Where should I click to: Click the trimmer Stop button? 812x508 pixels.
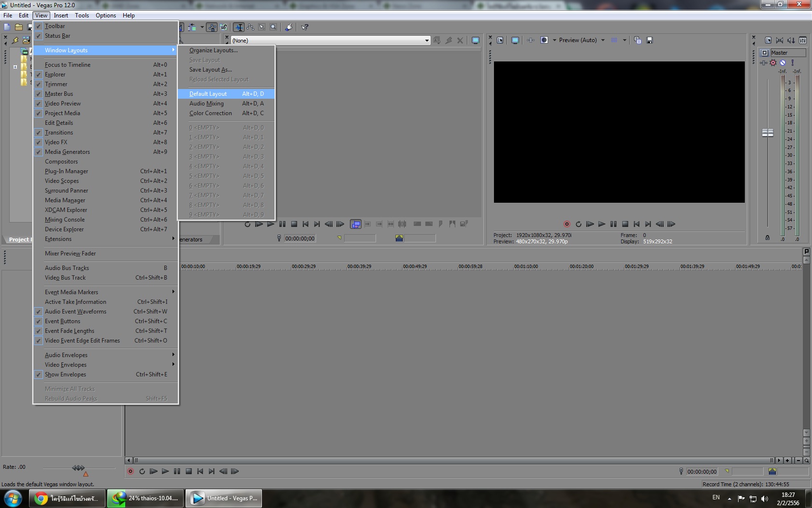(294, 224)
